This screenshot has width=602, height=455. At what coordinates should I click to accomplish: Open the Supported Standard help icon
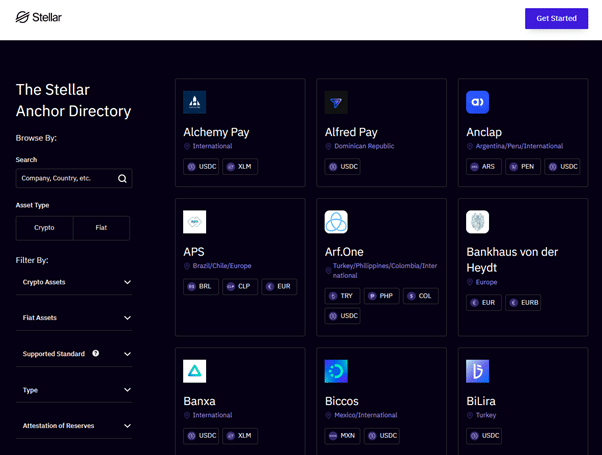pos(96,353)
